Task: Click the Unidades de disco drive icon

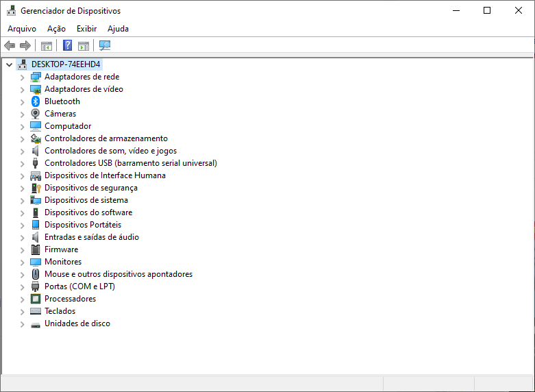Action: (36, 325)
